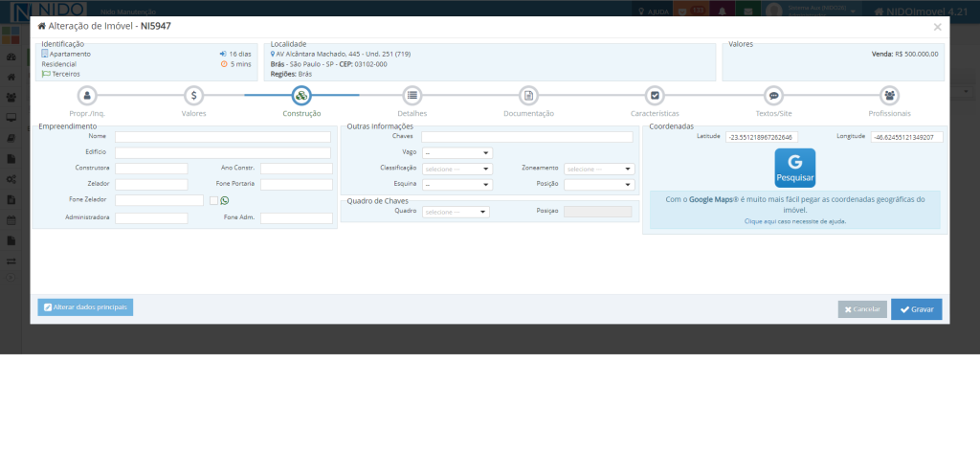Jump to the Documentação step icon
Image resolution: width=980 pixels, height=454 pixels.
528,95
